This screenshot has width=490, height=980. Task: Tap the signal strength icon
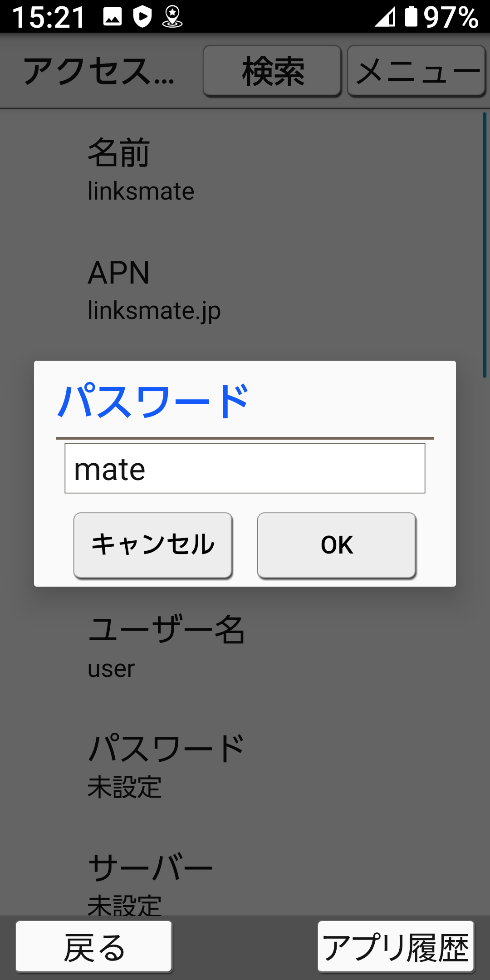(x=385, y=17)
